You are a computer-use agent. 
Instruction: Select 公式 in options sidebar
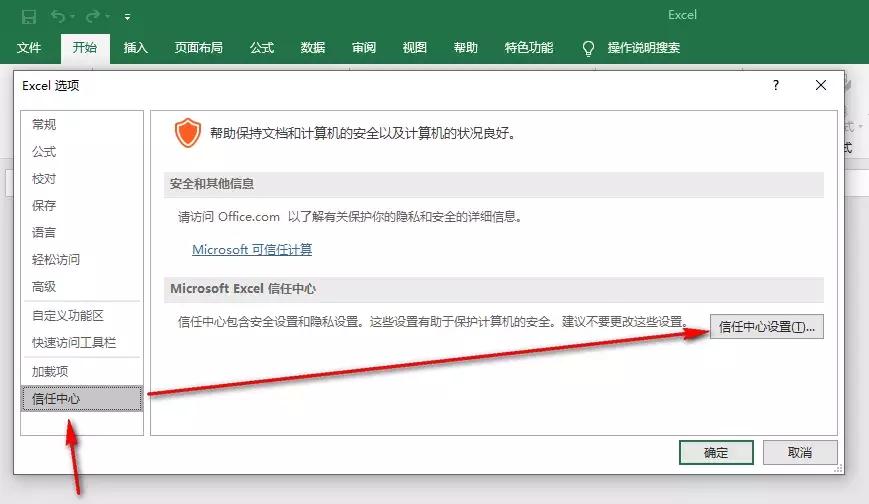coord(81,151)
